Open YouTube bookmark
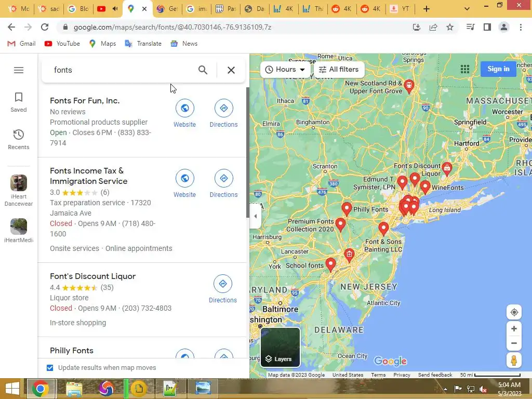This screenshot has width=532, height=399. (x=62, y=44)
